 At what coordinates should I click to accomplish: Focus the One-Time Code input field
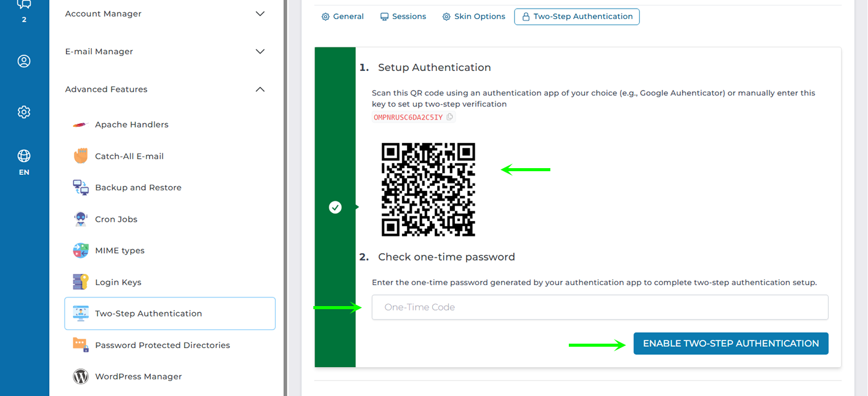click(600, 307)
